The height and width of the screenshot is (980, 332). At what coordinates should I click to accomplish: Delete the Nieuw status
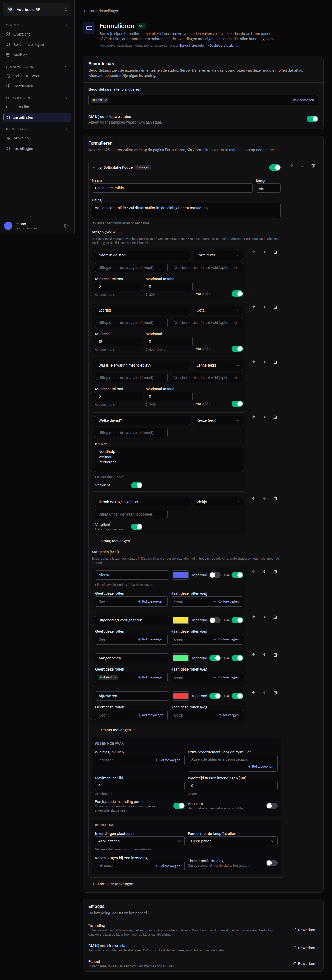[x=275, y=572]
